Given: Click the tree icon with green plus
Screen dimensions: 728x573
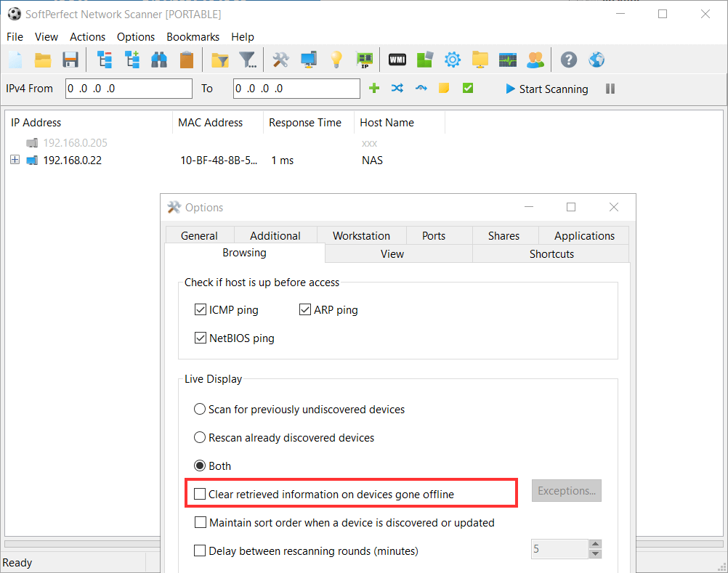Looking at the screenshot, I should (132, 60).
